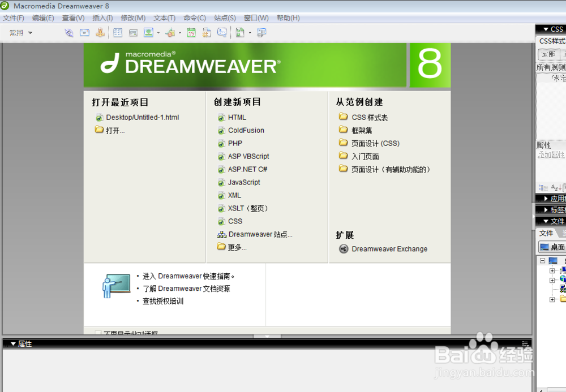
Task: Open the 文件(F) menu
Action: pyautogui.click(x=14, y=18)
